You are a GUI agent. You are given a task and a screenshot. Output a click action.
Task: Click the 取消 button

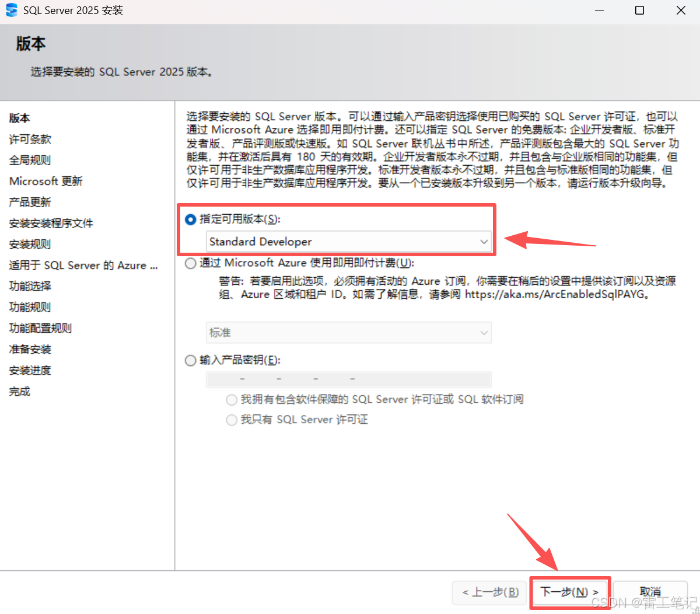[x=650, y=592]
